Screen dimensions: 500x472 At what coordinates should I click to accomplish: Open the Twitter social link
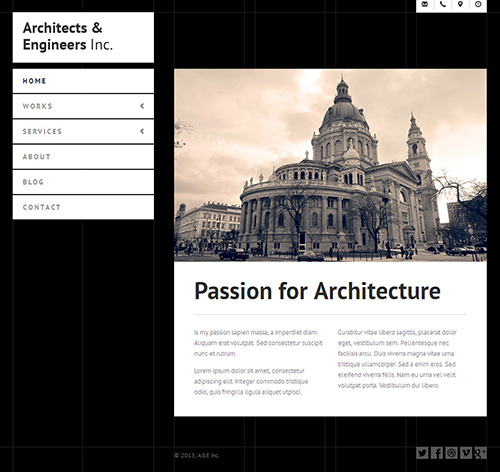click(422, 453)
